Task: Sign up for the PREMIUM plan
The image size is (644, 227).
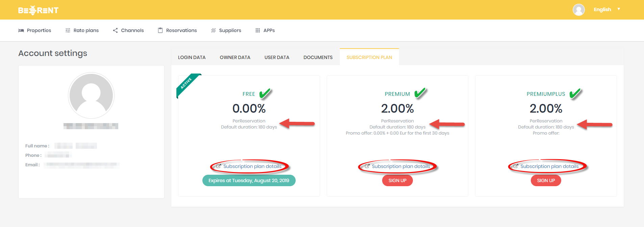Action: [x=397, y=180]
